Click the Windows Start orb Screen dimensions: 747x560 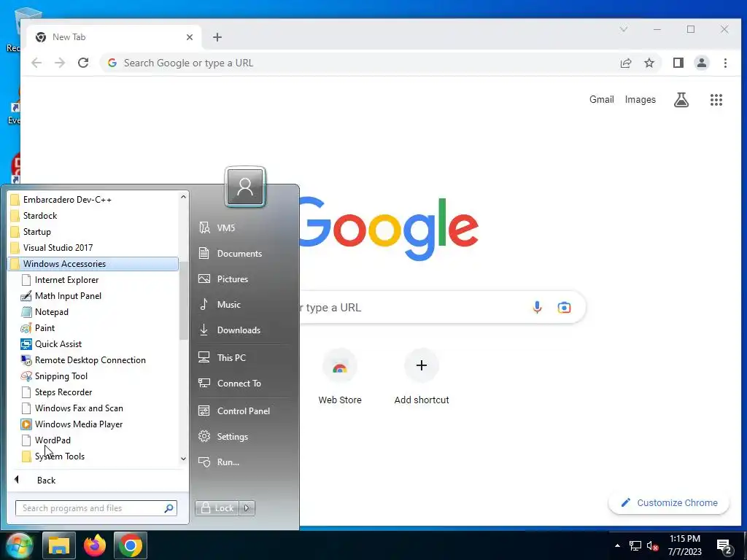[19, 545]
